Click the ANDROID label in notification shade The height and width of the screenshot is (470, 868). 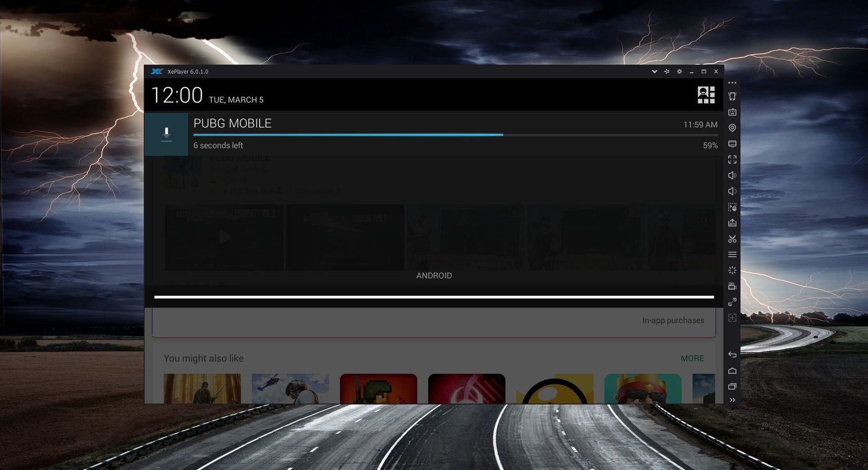[x=434, y=275]
